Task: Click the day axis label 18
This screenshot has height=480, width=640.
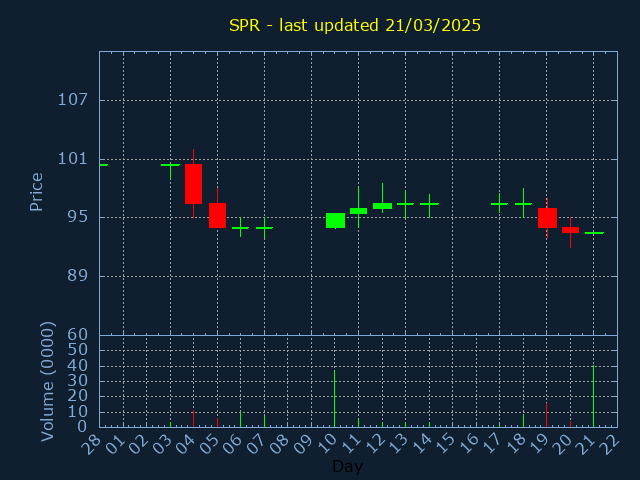Action: pos(516,444)
